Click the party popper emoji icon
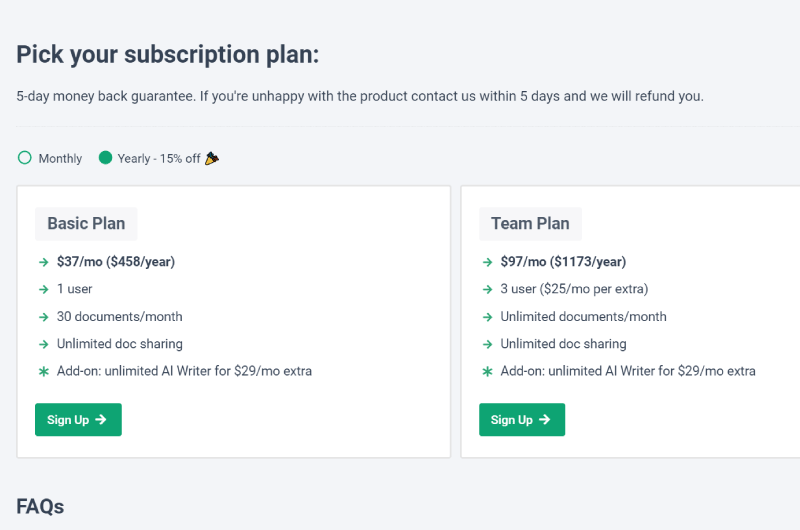 point(212,159)
